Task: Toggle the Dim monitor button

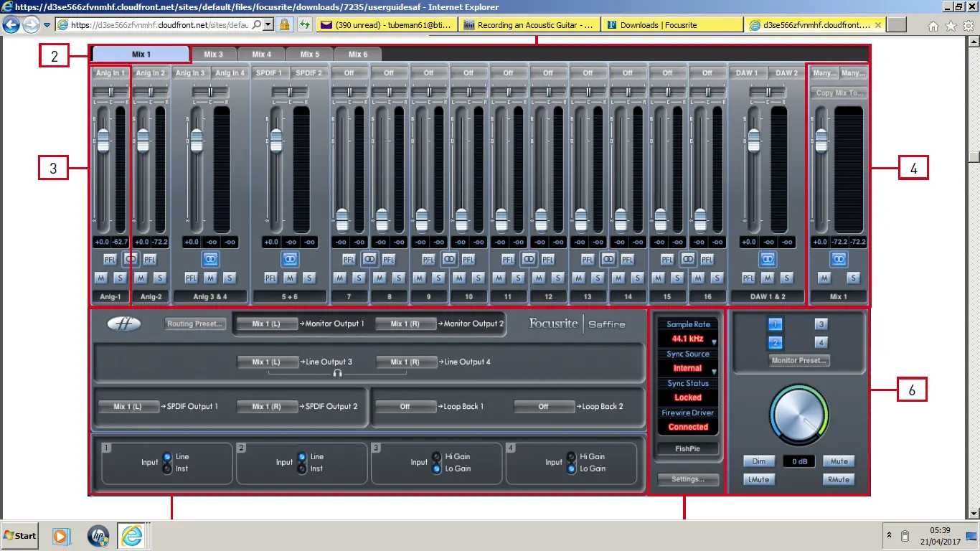Action: pos(758,461)
